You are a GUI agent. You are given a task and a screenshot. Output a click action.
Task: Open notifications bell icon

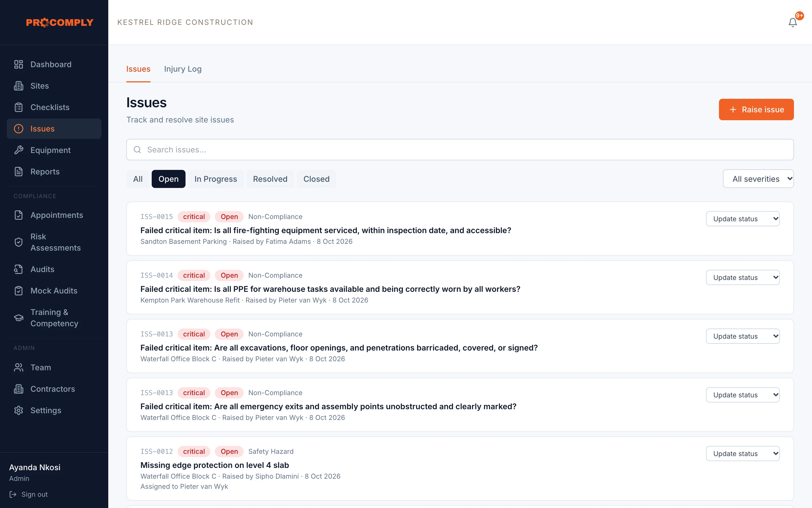tap(793, 22)
